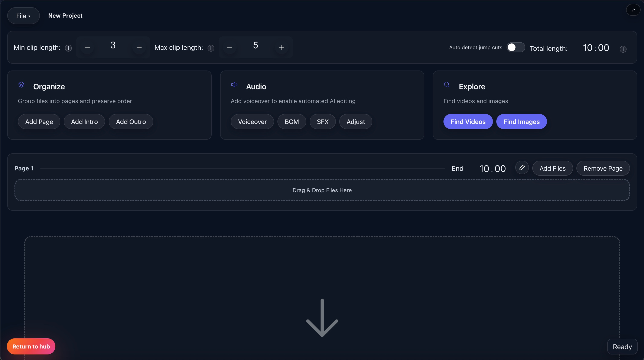Click the Organize layers icon
644x360 pixels.
[x=22, y=85]
